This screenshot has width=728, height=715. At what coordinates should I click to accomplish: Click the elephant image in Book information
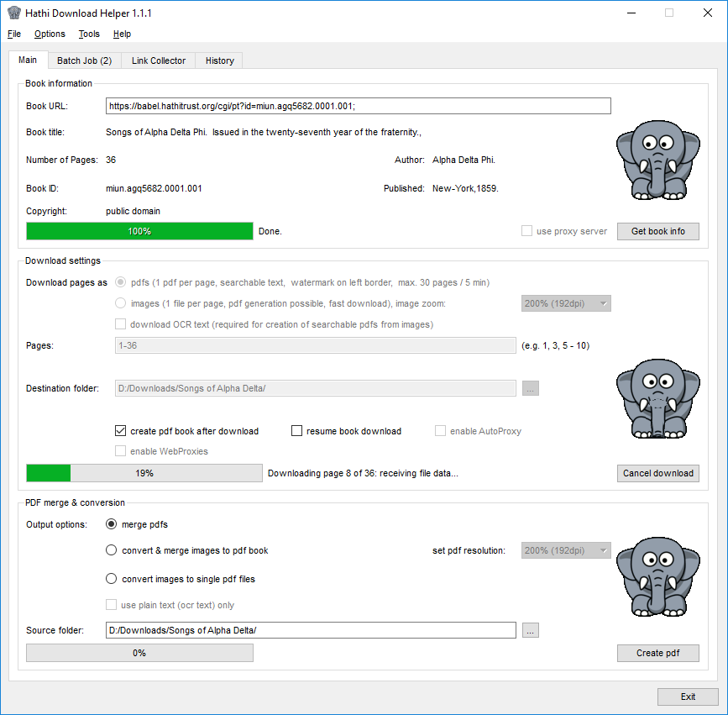click(x=658, y=160)
